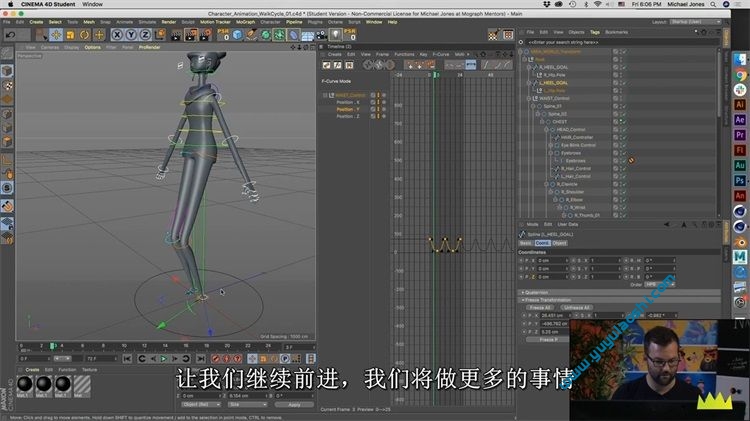750x421 pixels.
Task: Click the Photoshop Dock icon
Action: 740,181
